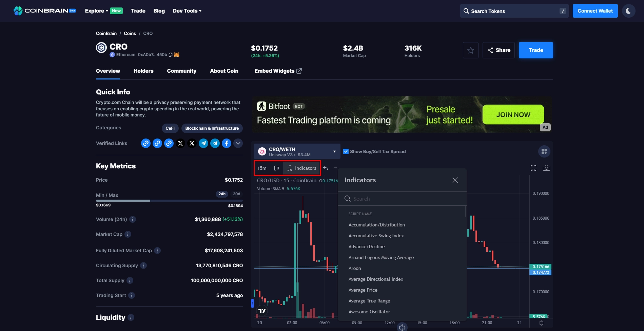This screenshot has height=331, width=644.
Task: Switch to the Community tab
Action: (x=182, y=71)
